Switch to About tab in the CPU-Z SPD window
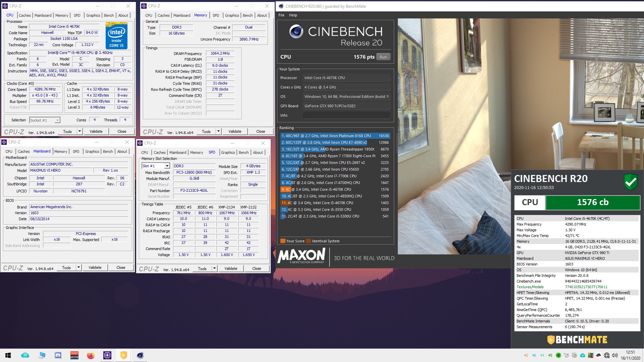The image size is (644, 362). pos(258,153)
